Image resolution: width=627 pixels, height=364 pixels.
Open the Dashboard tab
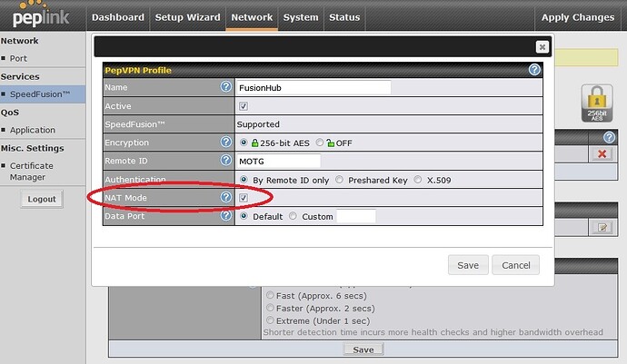118,17
